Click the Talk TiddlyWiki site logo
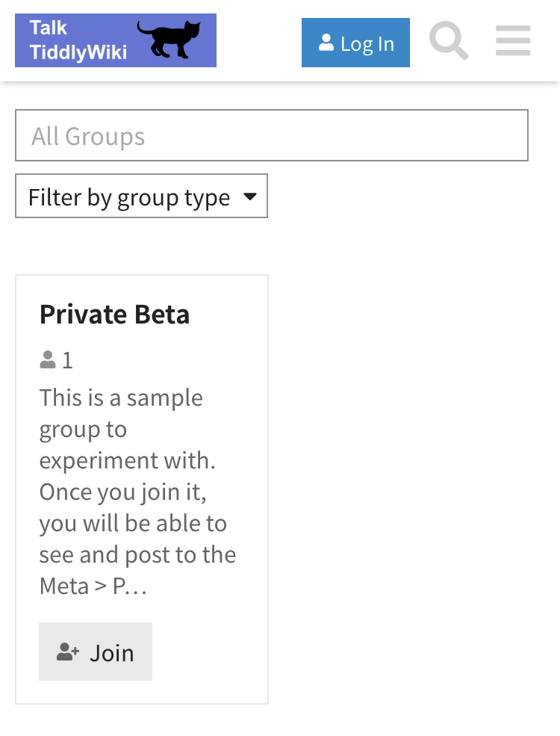This screenshot has width=560, height=736. point(116,40)
